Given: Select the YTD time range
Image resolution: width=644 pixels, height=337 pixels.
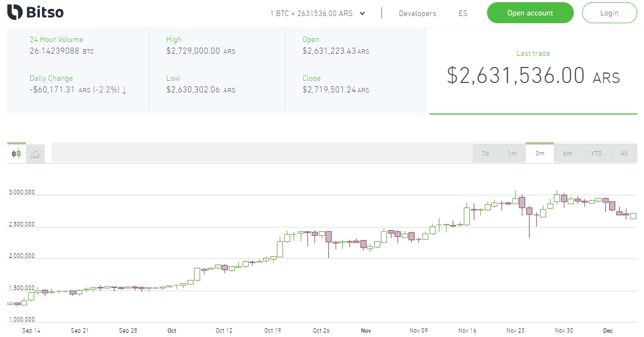Looking at the screenshot, I should pyautogui.click(x=596, y=153).
